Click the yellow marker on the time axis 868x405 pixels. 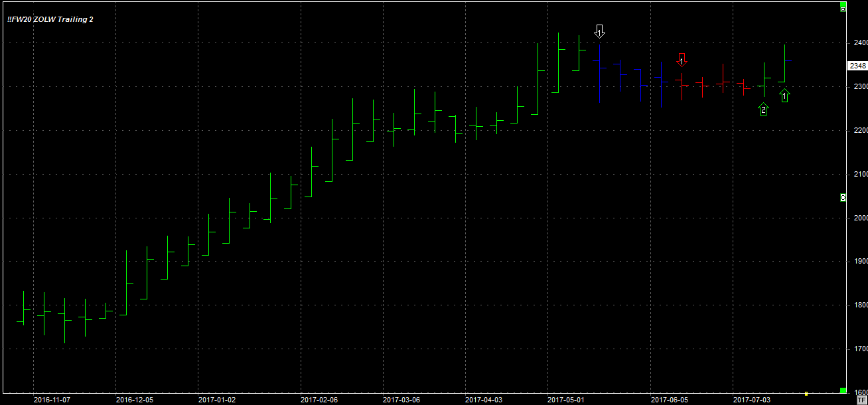806,394
